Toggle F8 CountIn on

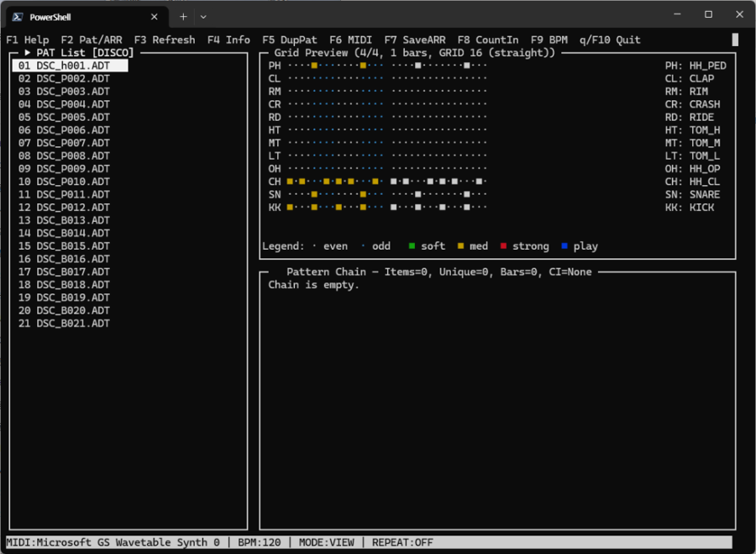click(x=489, y=39)
